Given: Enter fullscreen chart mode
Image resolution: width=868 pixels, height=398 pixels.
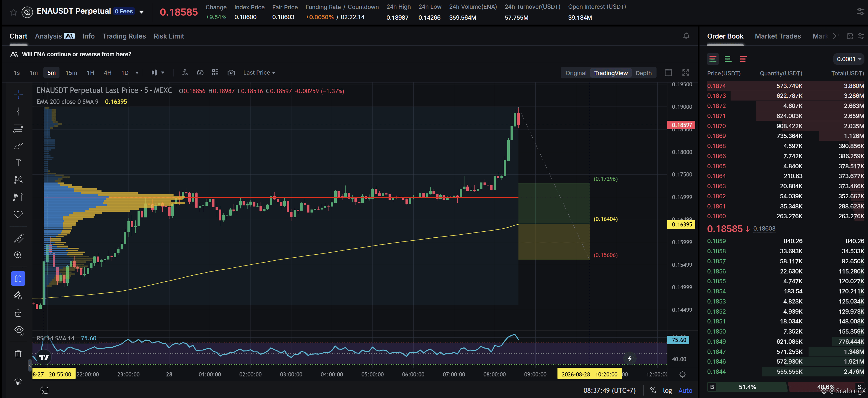Looking at the screenshot, I should pos(685,72).
